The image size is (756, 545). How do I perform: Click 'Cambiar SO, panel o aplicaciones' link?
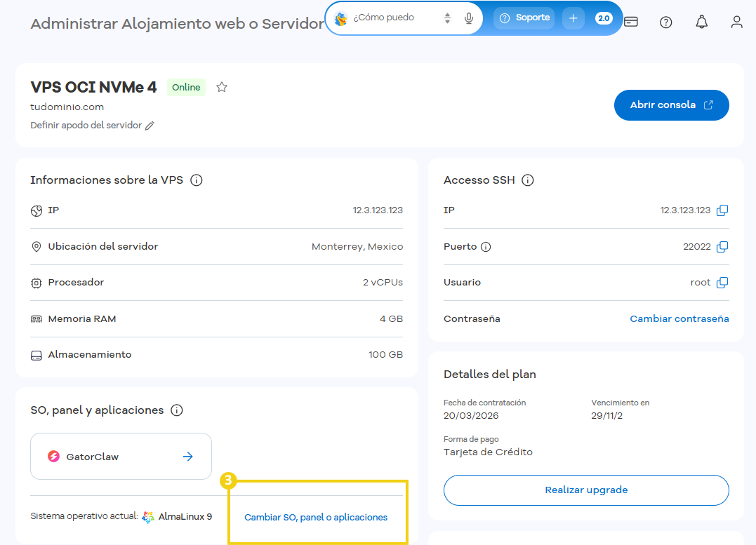tap(316, 517)
